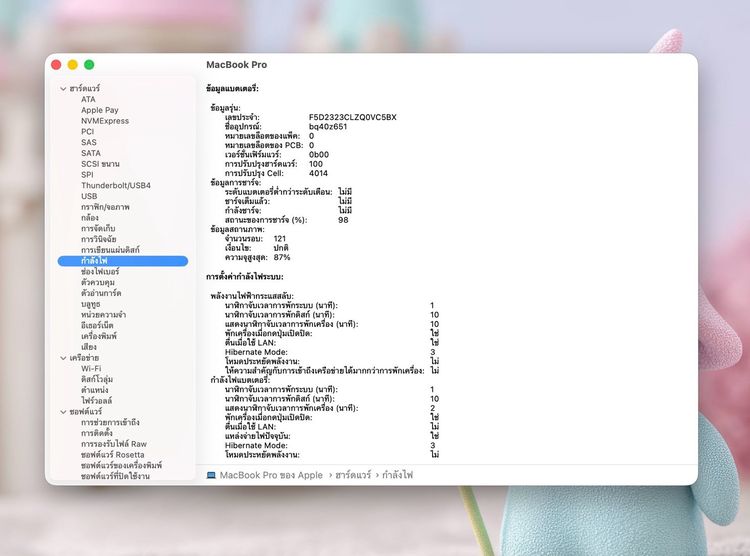Image resolution: width=750 pixels, height=556 pixels.
Task: Select PCI in the hardware list
Action: pyautogui.click(x=88, y=132)
